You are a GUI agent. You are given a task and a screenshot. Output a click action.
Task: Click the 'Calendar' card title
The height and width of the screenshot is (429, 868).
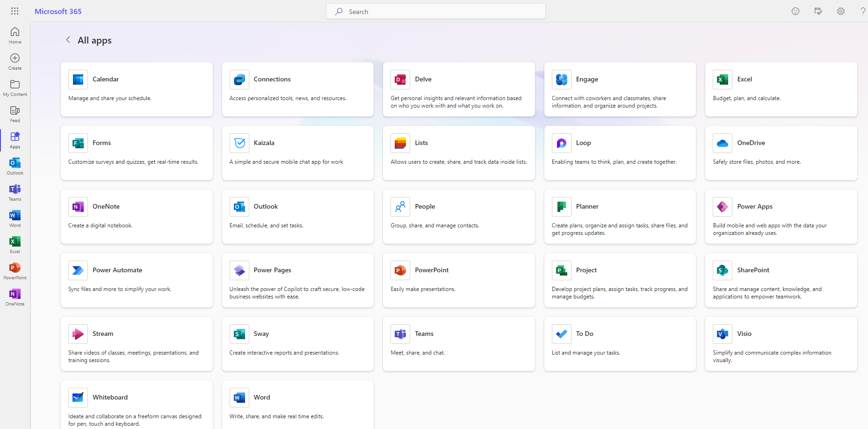pos(106,79)
